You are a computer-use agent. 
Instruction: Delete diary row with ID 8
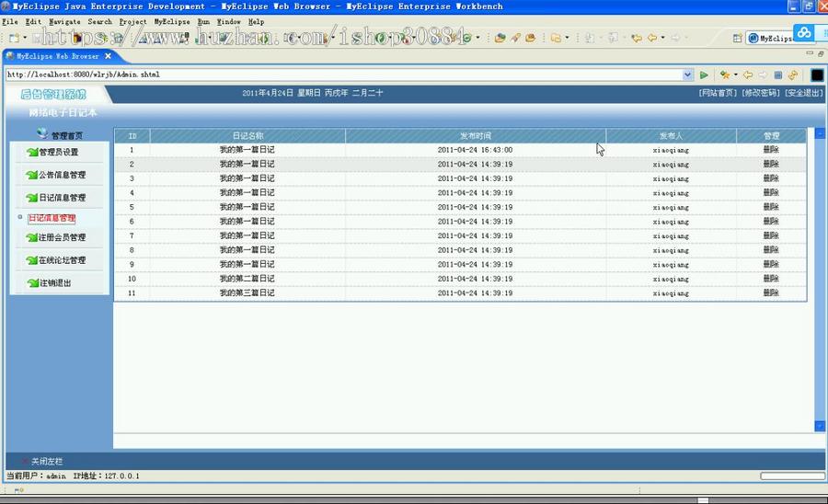click(771, 249)
